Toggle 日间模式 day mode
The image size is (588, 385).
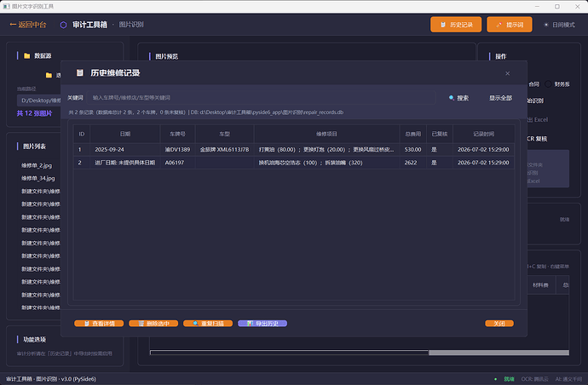point(559,25)
